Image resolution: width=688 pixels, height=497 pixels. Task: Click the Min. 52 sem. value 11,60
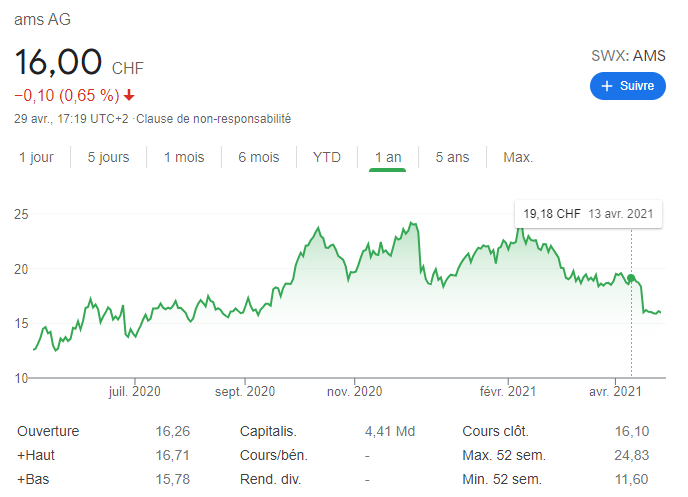click(632, 479)
